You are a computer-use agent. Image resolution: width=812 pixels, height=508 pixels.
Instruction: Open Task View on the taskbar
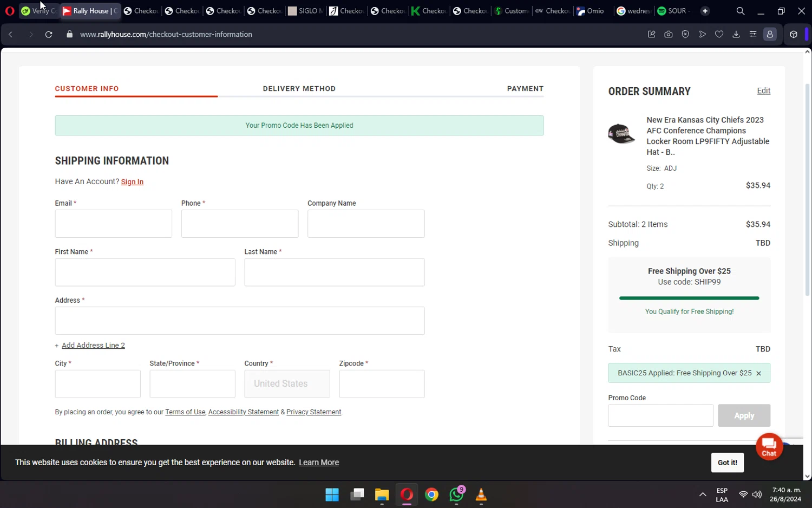coord(357,494)
